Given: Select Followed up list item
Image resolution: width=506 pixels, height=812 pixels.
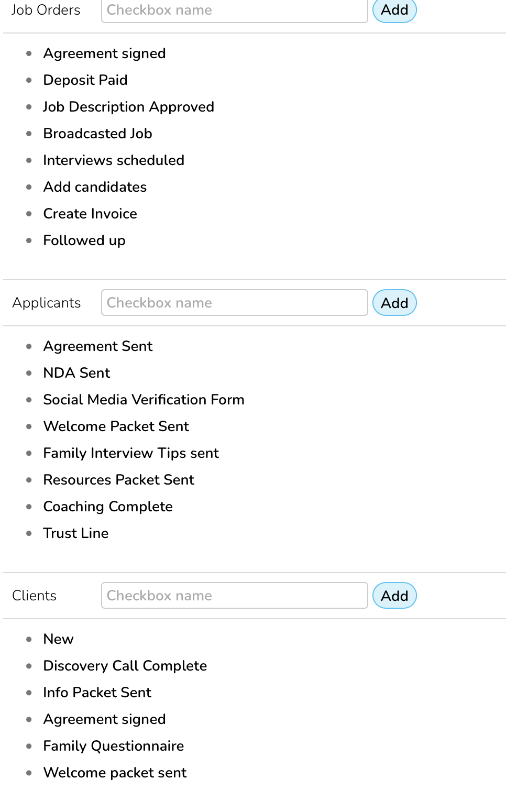Looking at the screenshot, I should 84,240.
